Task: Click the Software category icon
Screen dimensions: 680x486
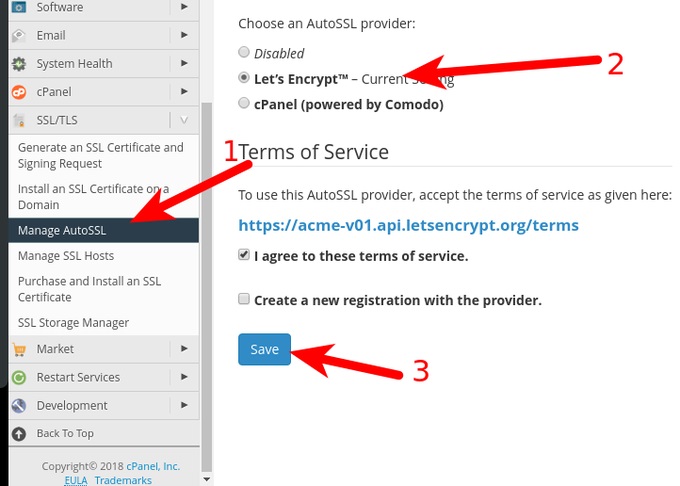Action: pyautogui.click(x=19, y=7)
